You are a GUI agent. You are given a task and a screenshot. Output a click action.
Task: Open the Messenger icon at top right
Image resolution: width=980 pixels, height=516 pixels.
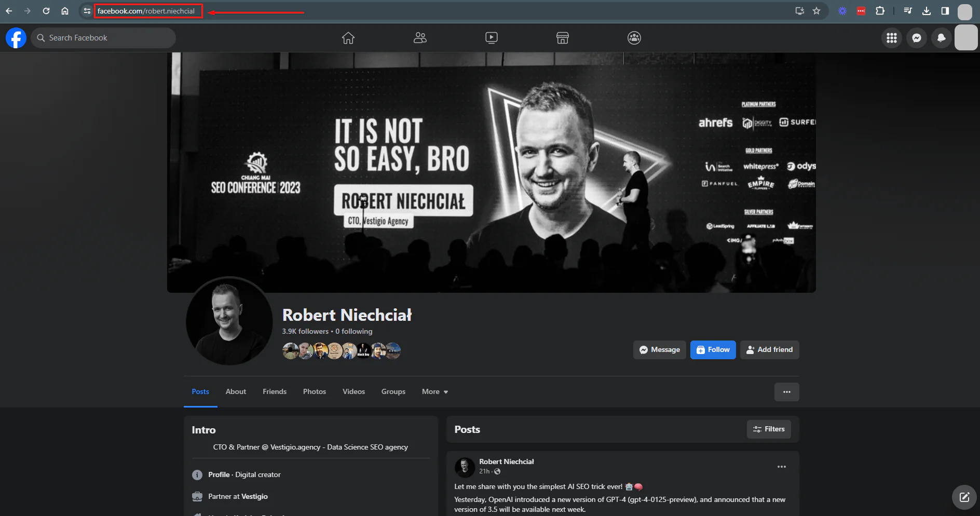(x=917, y=38)
